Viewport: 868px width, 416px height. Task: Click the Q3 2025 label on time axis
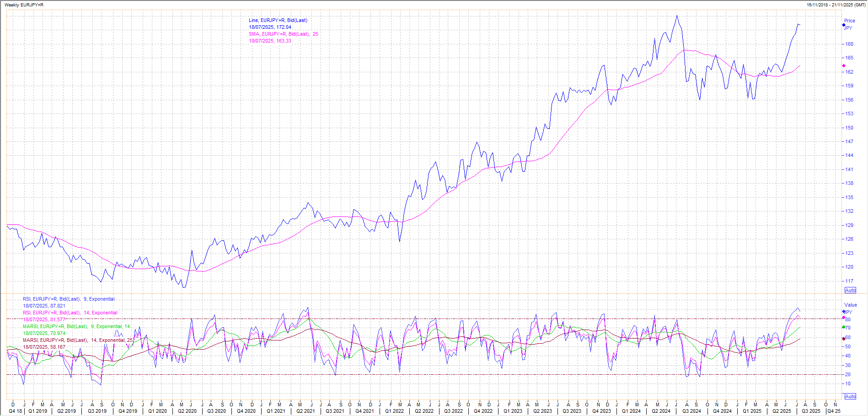[x=811, y=411]
